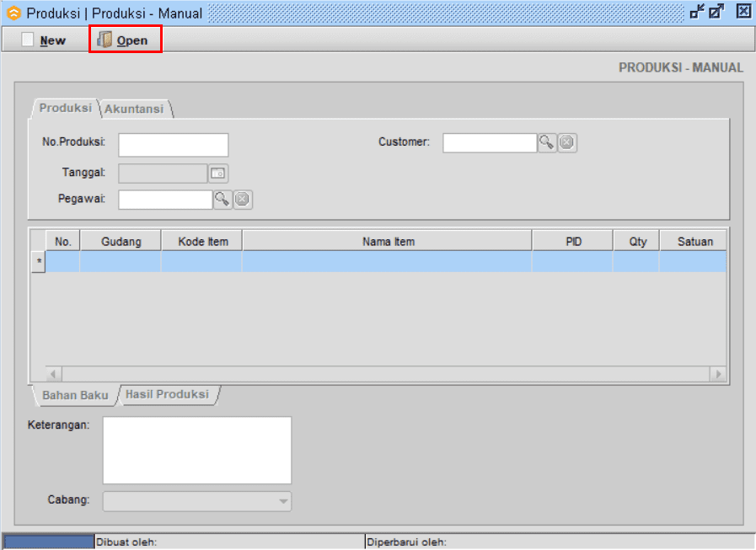The width and height of the screenshot is (756, 550).
Task: Select the new row asterisk marker
Action: click(39, 262)
